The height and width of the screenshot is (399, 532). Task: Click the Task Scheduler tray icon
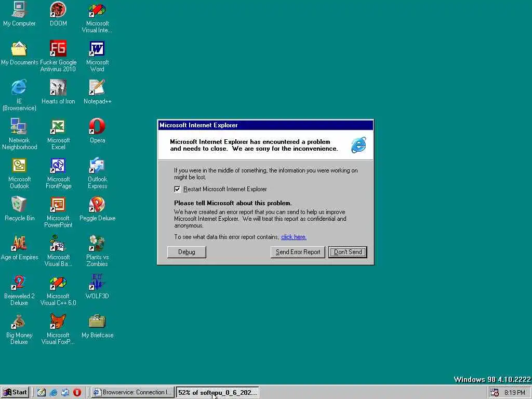495,393
